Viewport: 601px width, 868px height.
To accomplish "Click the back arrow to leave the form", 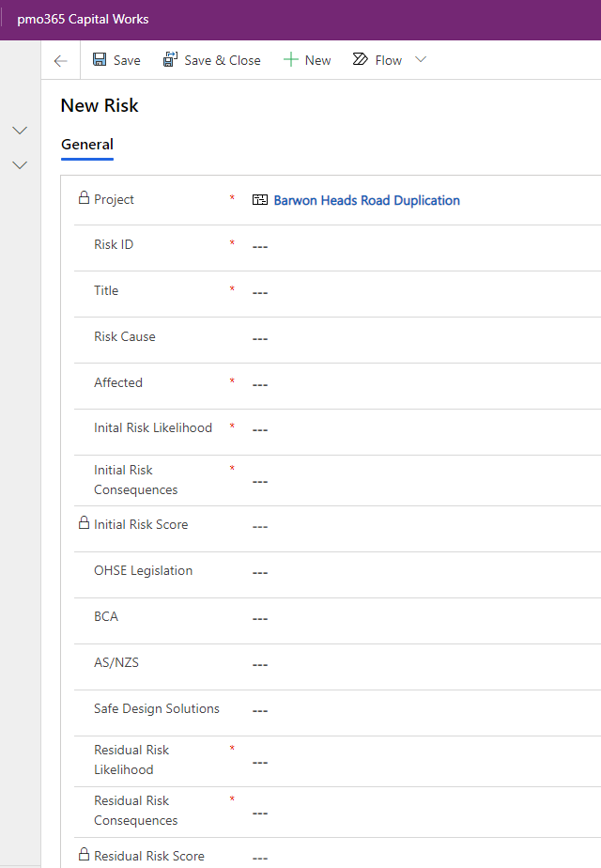I will tap(60, 60).
